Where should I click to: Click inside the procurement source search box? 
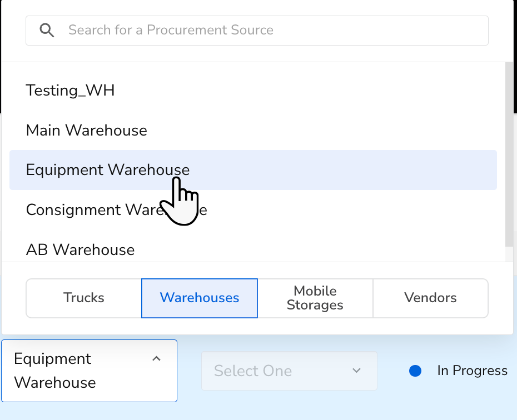(x=257, y=30)
